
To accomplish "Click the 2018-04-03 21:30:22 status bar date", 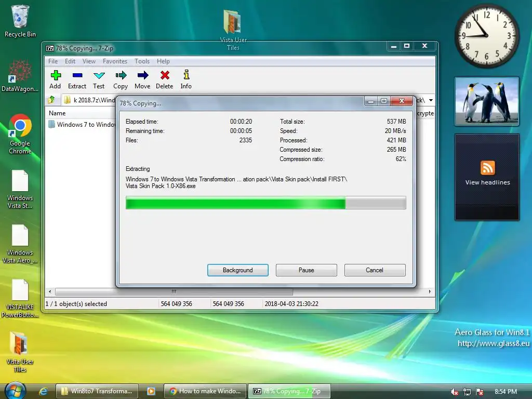I will click(291, 303).
